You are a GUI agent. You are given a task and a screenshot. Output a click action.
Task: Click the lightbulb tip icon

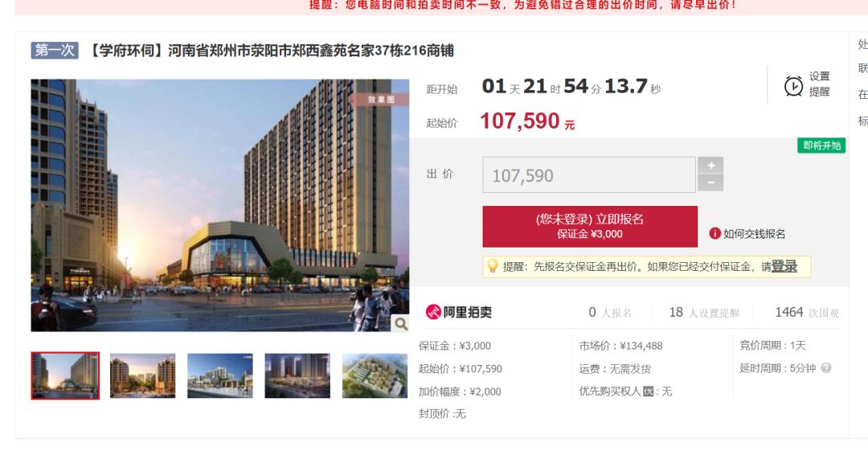pyautogui.click(x=492, y=266)
